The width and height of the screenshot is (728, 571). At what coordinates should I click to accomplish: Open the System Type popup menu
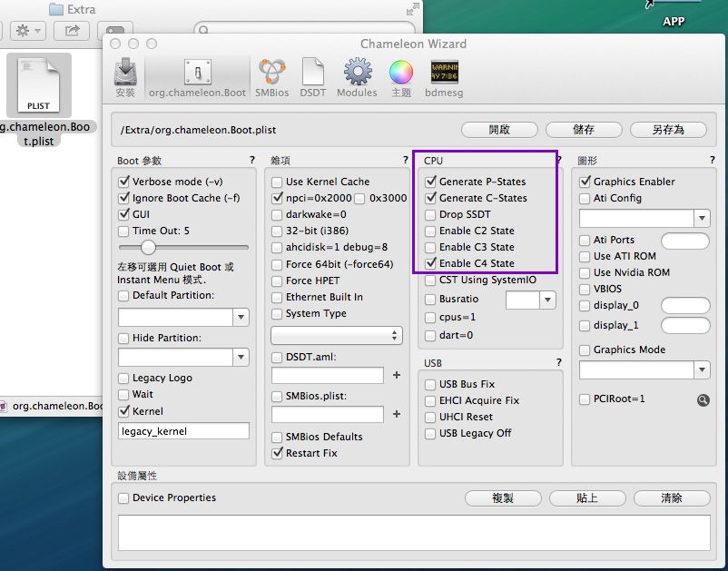337,335
